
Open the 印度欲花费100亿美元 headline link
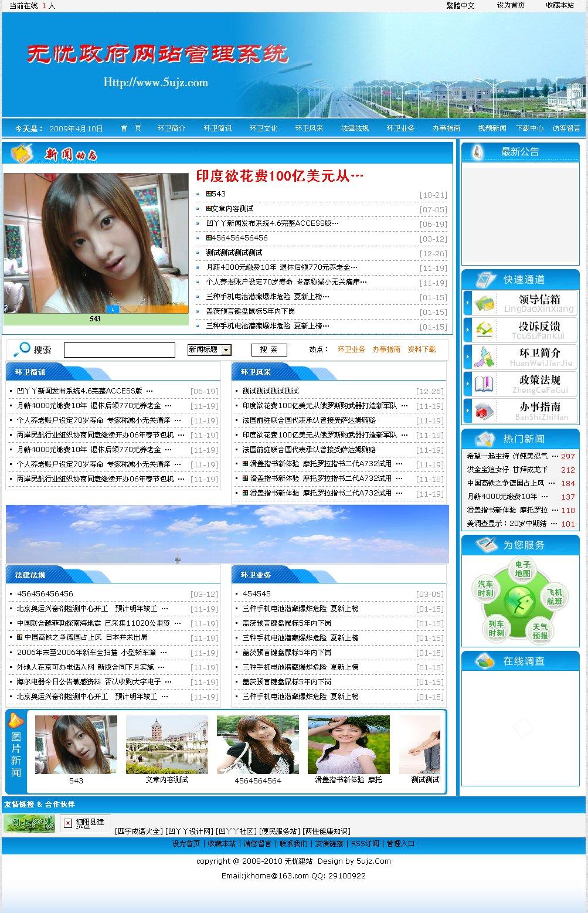coord(280,175)
